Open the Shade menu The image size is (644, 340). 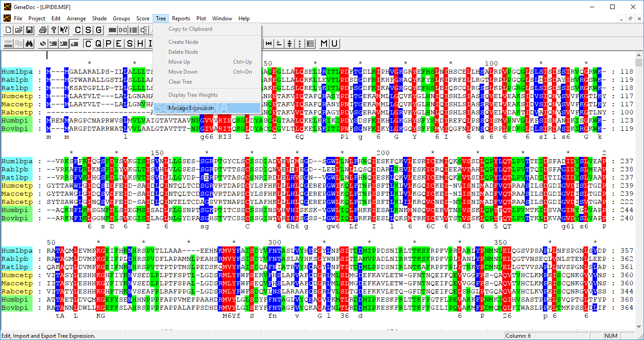point(99,19)
